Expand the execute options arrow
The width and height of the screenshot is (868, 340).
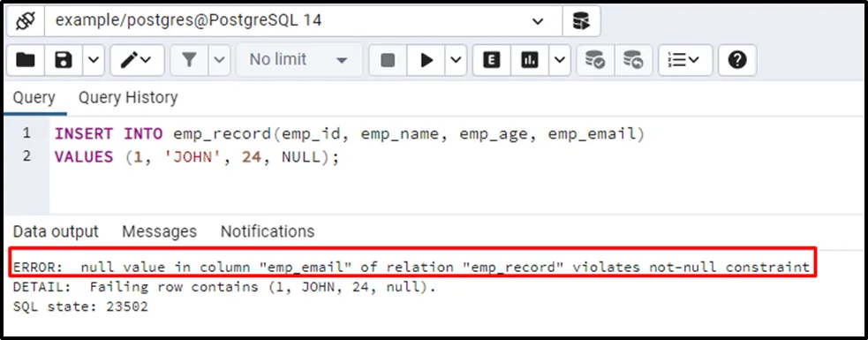tap(456, 60)
